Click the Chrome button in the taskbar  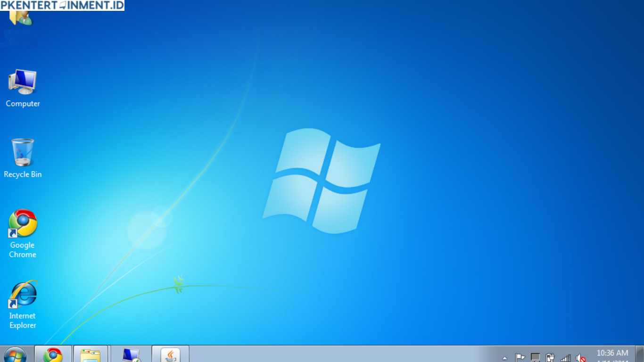[x=53, y=354]
